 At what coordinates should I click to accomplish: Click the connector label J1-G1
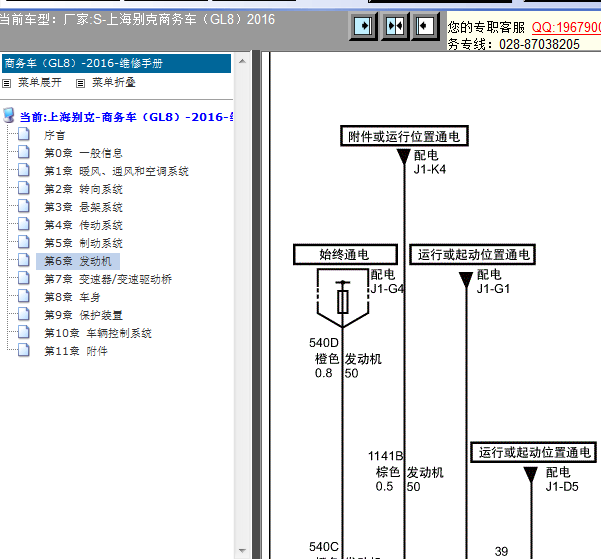(493, 289)
